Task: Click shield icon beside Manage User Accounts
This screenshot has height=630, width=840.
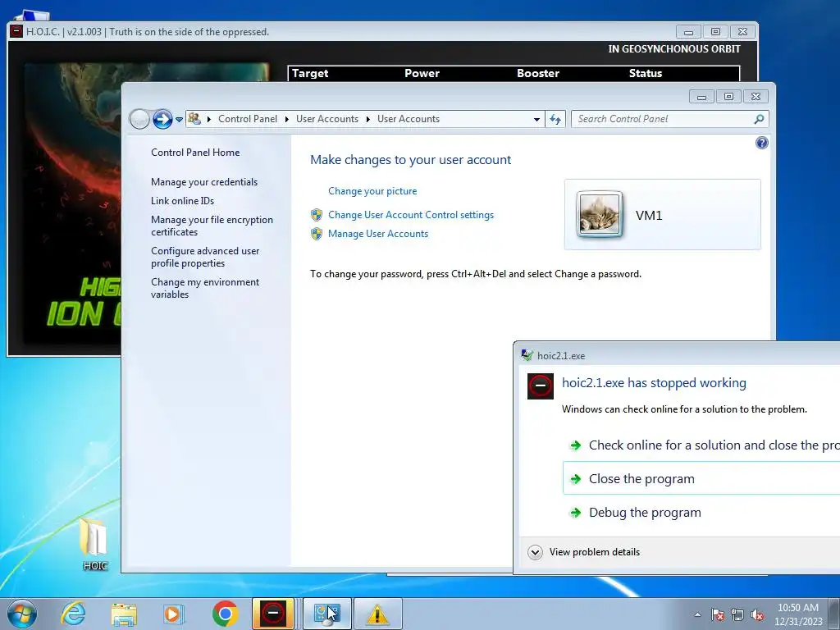Action: tap(317, 234)
